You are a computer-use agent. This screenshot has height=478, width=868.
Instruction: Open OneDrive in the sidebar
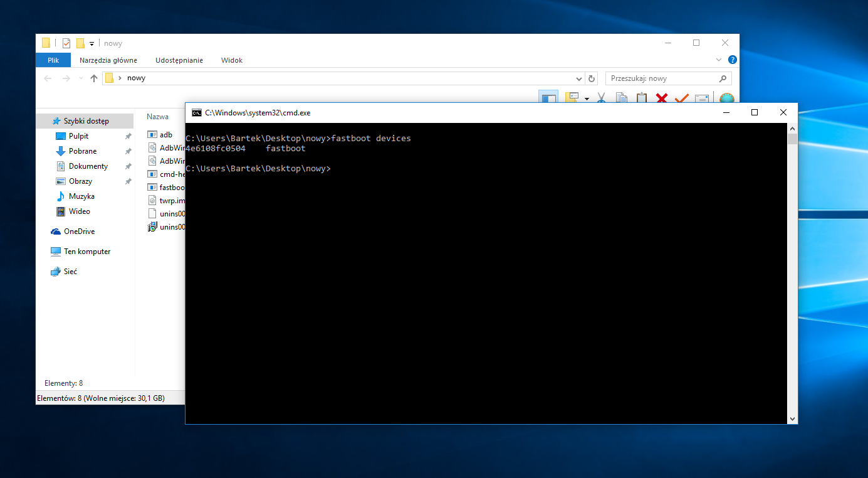(x=79, y=231)
